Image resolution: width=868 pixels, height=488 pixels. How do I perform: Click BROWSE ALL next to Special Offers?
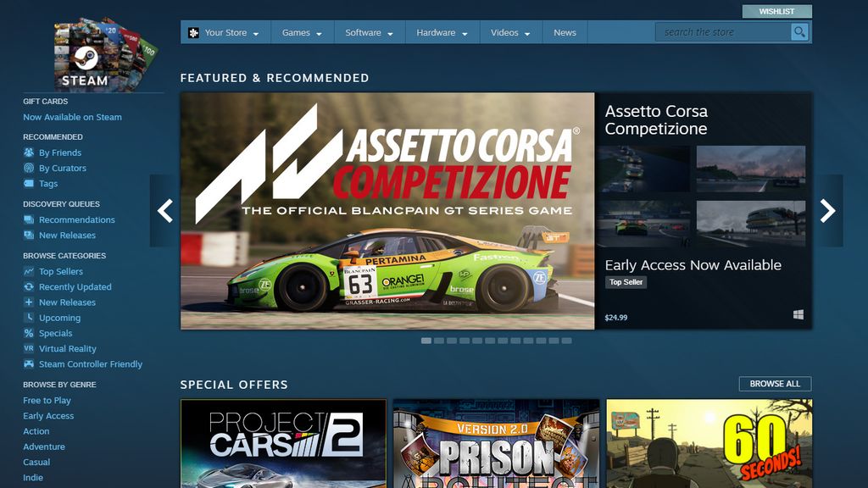click(775, 383)
